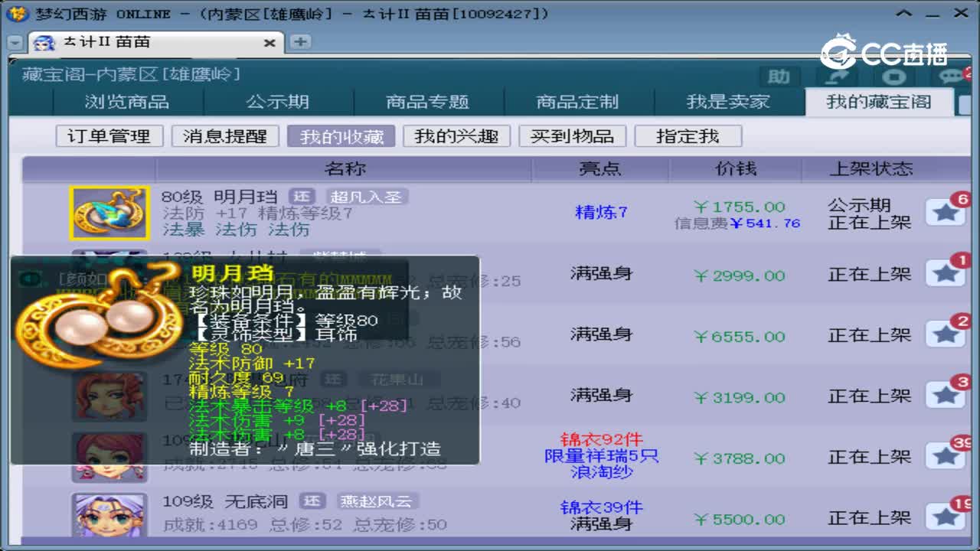
Task: Click the 指定我 button
Action: (688, 136)
